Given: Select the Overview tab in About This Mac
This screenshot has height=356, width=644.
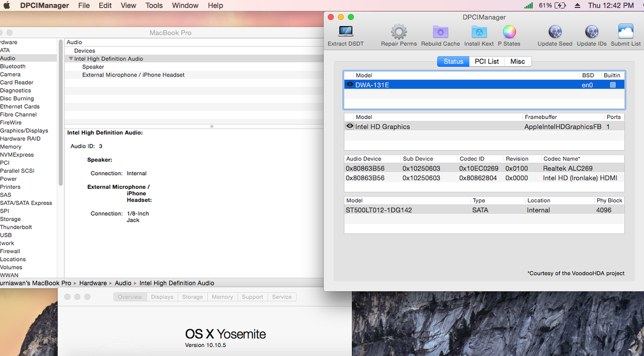Looking at the screenshot, I should (130, 297).
